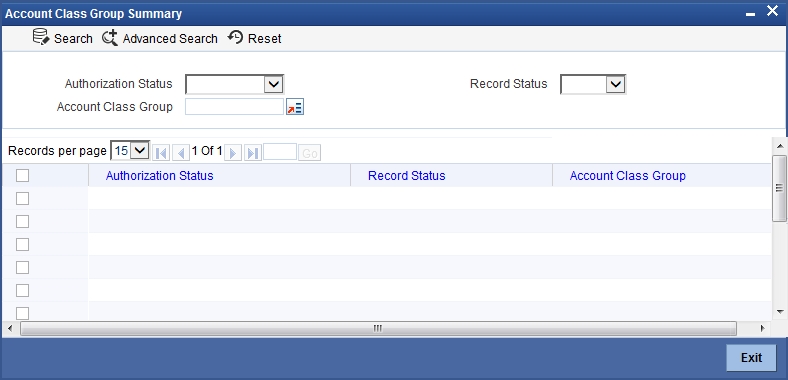This screenshot has width=788, height=380.
Task: Sort by Authorization Status column header
Action: [160, 175]
